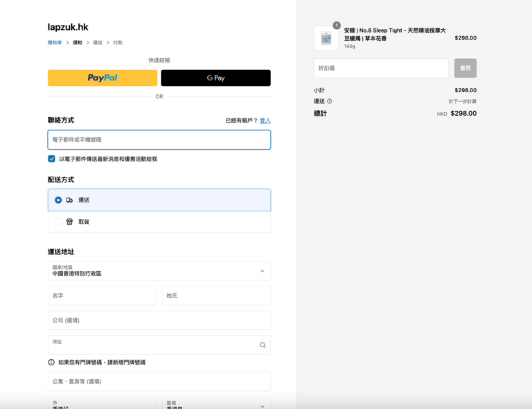This screenshot has width=532, height=409.
Task: Click the apartment, suite optional field
Action: (x=159, y=381)
